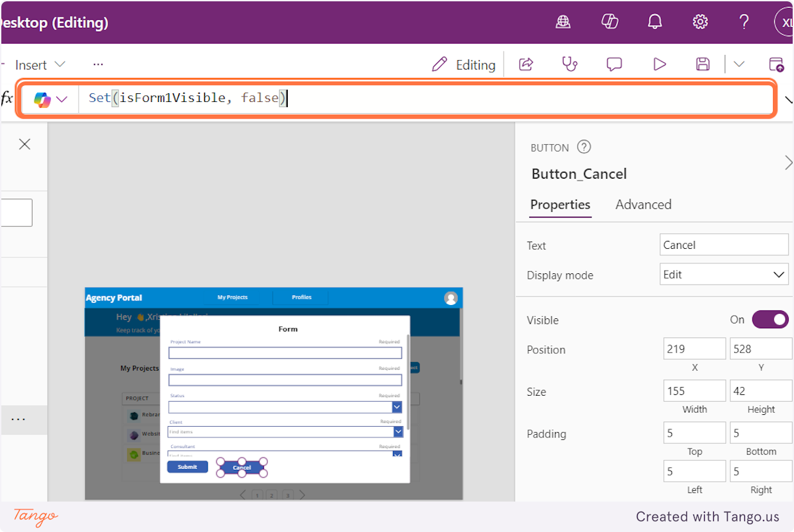Screen dimensions: 794x532
Task: Click the Agency Portal title
Action: coord(114,298)
